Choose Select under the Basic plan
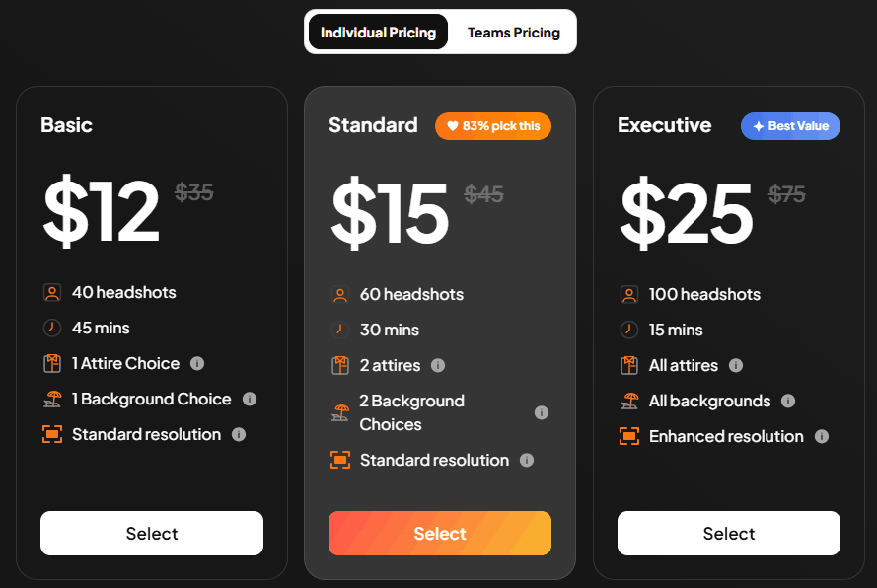The image size is (877, 588). pyautogui.click(x=151, y=533)
